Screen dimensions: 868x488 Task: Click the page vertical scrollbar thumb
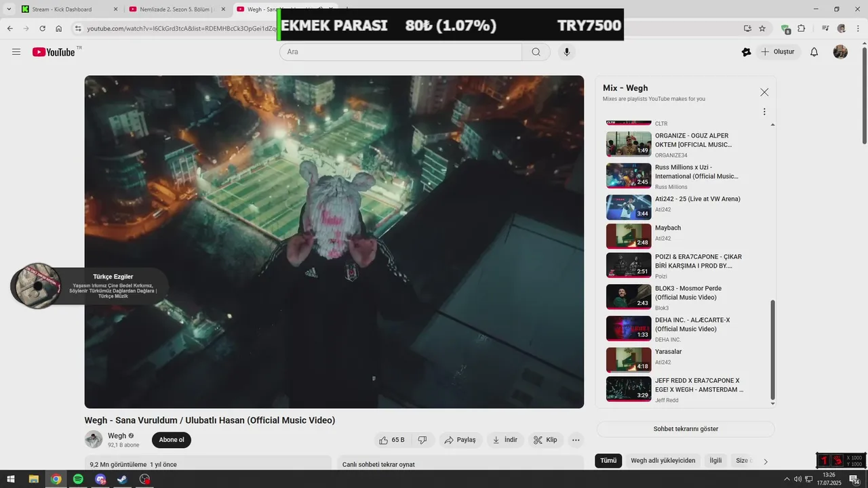click(864, 95)
